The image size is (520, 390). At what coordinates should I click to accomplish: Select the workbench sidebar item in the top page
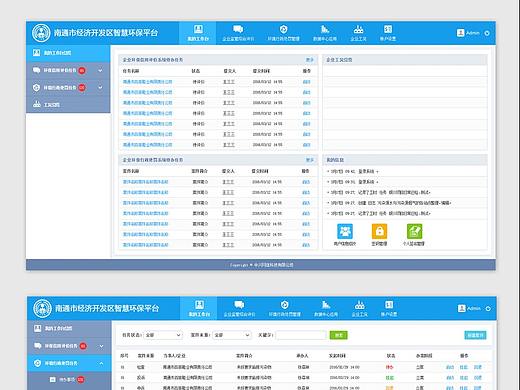click(68, 53)
